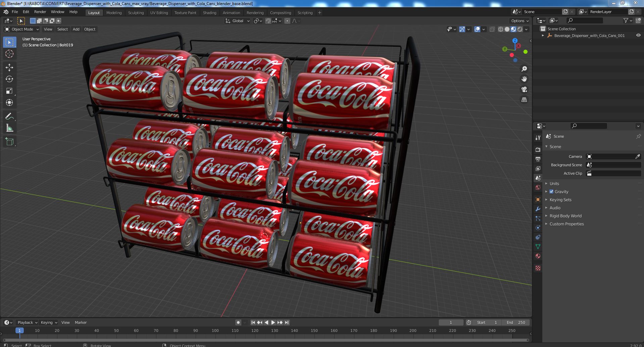Open the Keying dropdown in timeline
Screen dimensions: 644x347
pos(49,322)
